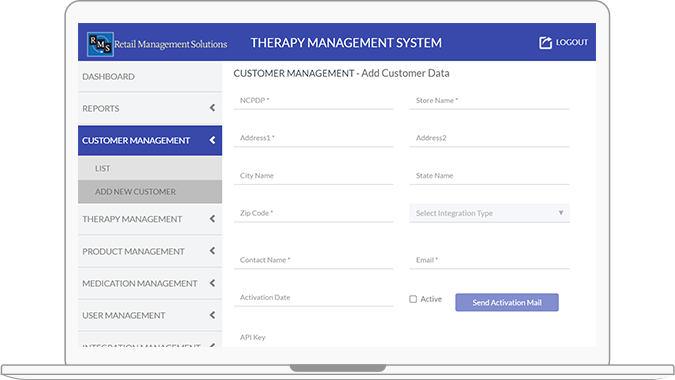Open the Product Management menu item
The image size is (675, 380).
pos(150,251)
